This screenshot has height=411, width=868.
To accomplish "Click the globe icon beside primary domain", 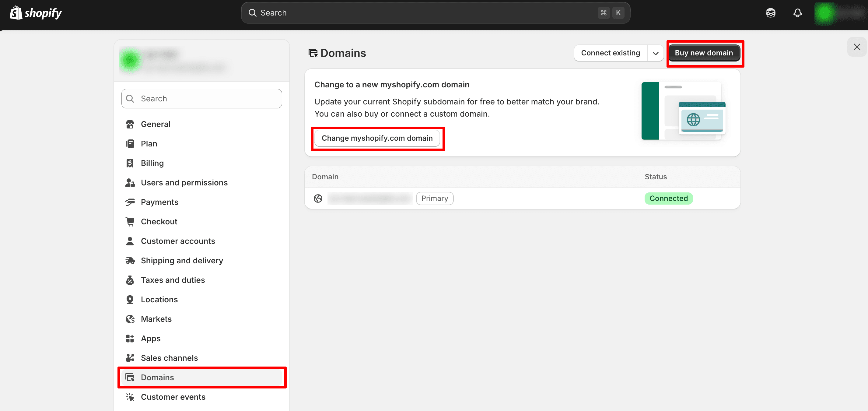I will point(318,198).
